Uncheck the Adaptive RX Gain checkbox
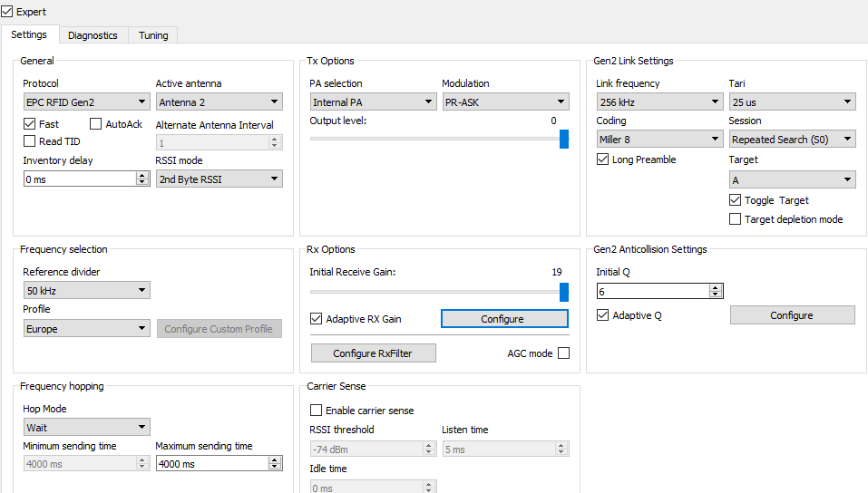 316,319
